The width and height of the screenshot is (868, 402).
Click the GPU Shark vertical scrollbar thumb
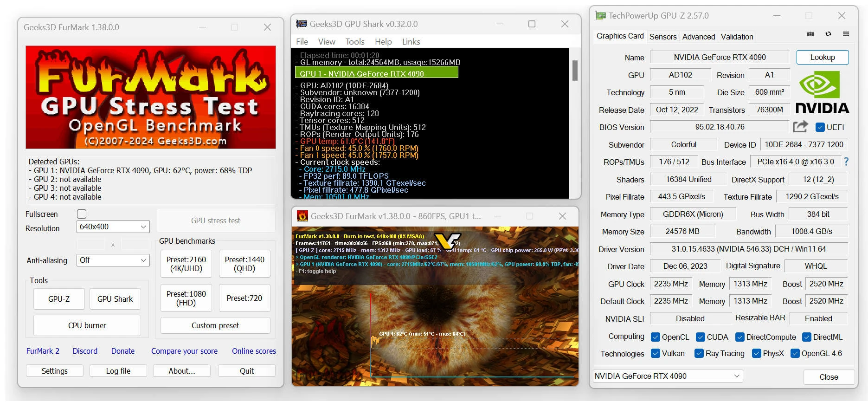click(x=575, y=71)
